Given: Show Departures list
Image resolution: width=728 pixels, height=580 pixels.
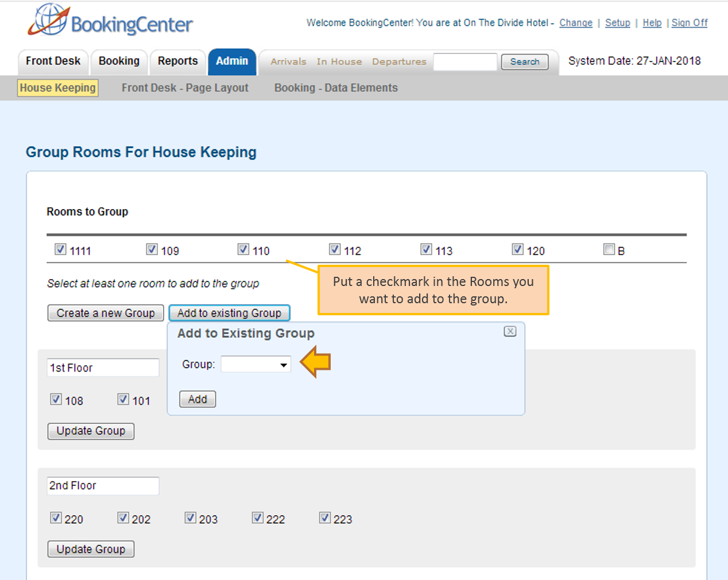Looking at the screenshot, I should [x=399, y=61].
